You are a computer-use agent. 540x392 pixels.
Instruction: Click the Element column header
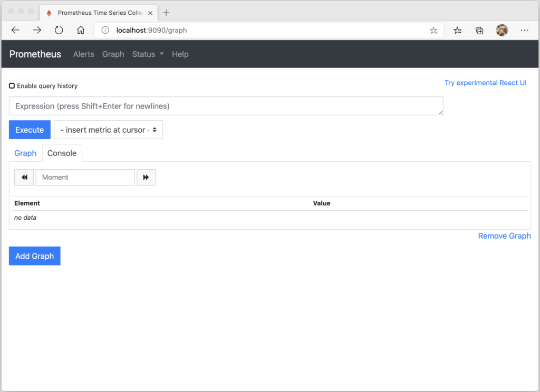27,203
